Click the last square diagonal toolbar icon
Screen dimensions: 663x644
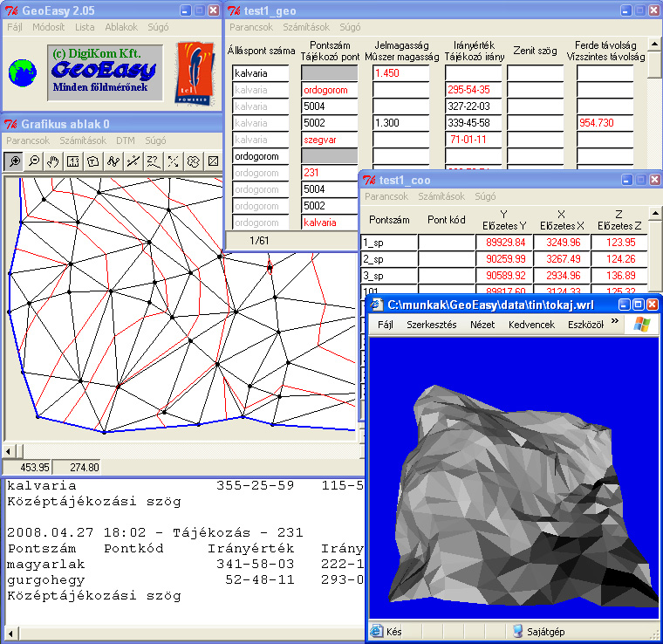212,161
